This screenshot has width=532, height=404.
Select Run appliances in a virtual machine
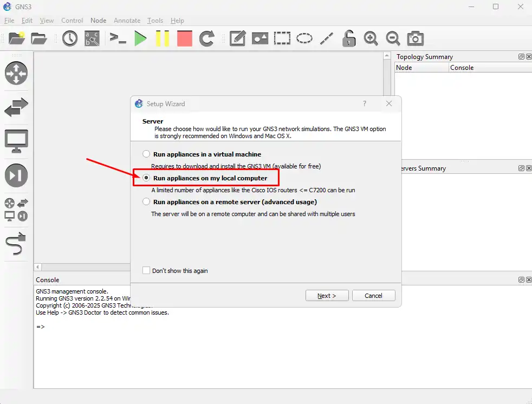pos(146,154)
